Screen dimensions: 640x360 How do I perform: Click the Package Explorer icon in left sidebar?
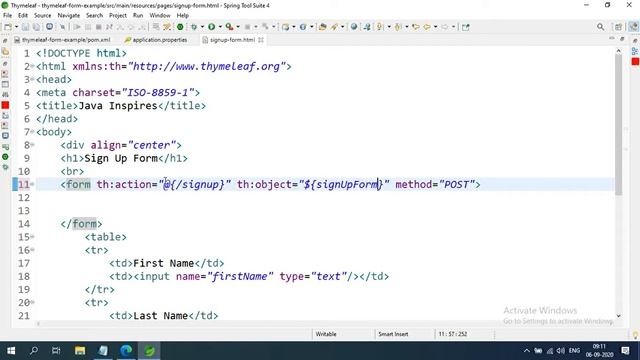pos(5,52)
